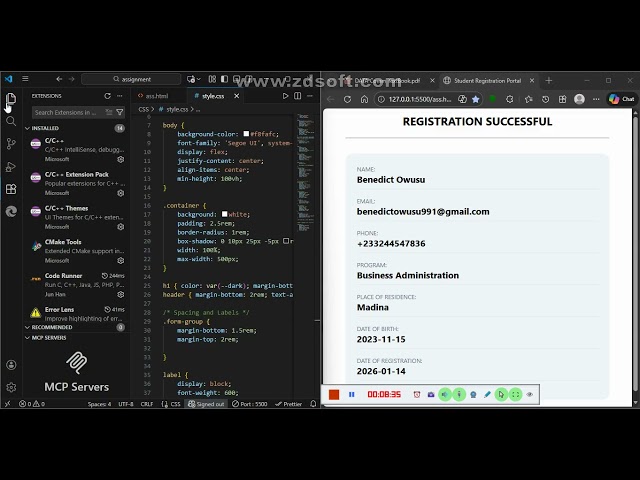The width and height of the screenshot is (640, 480).
Task: Click Port: 5500 Live Server status button
Action: (x=250, y=404)
